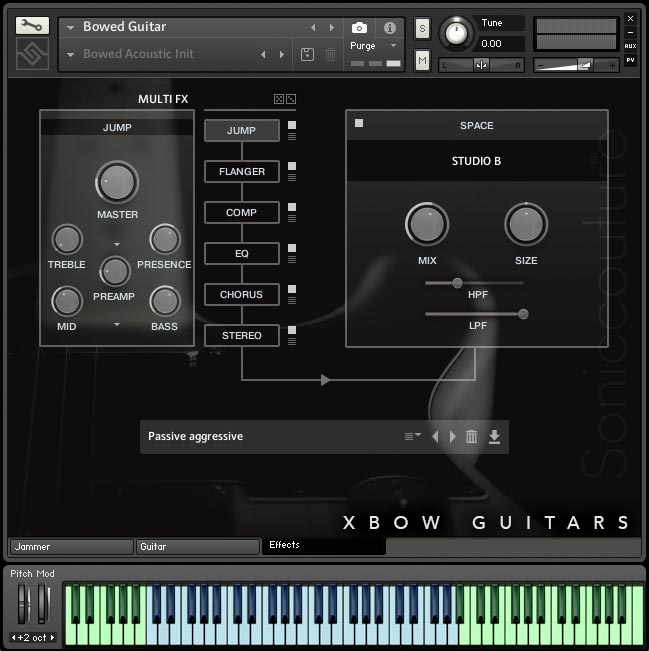649x651 pixels.
Task: Save the Bowed Acoustic Init snapshot
Action: [307, 54]
